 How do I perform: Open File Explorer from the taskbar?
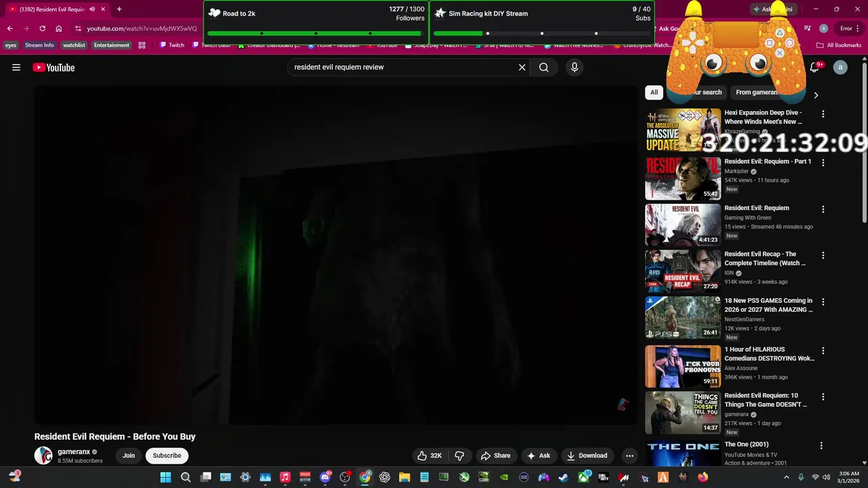point(404,477)
